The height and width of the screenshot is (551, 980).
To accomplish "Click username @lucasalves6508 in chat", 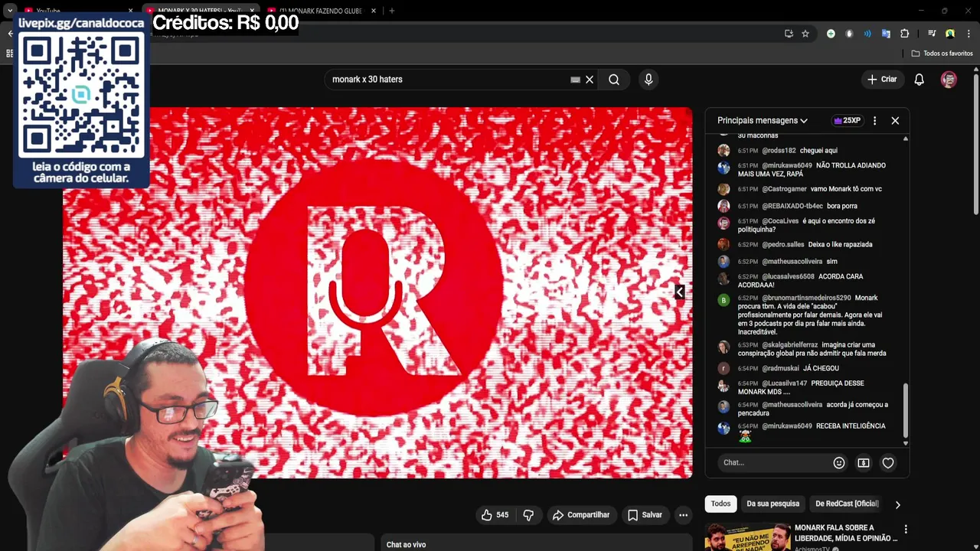I will (x=788, y=277).
